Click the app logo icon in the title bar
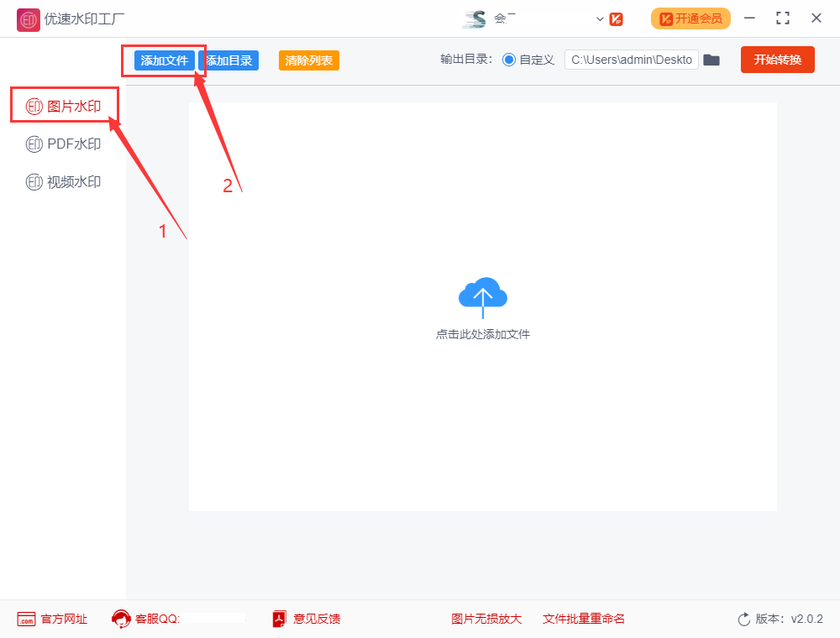Viewport: 840px width, 638px height. tap(28, 18)
